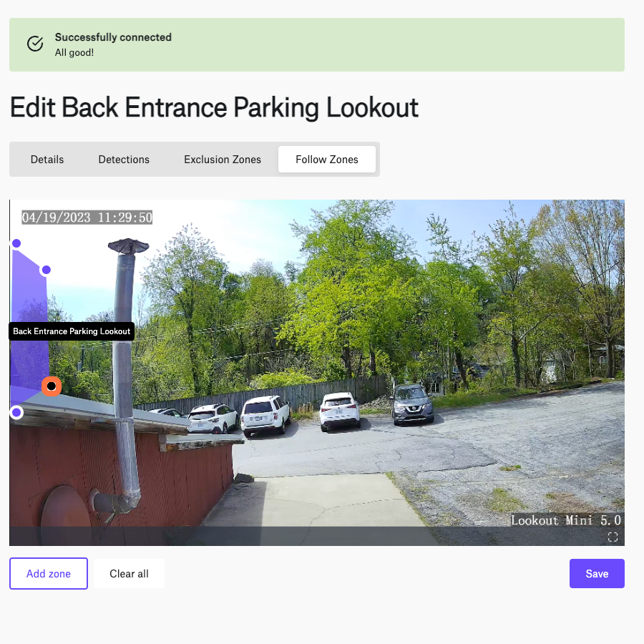The width and height of the screenshot is (644, 644).
Task: Click the Lookout Mini 5.0 watermark
Action: tap(565, 520)
